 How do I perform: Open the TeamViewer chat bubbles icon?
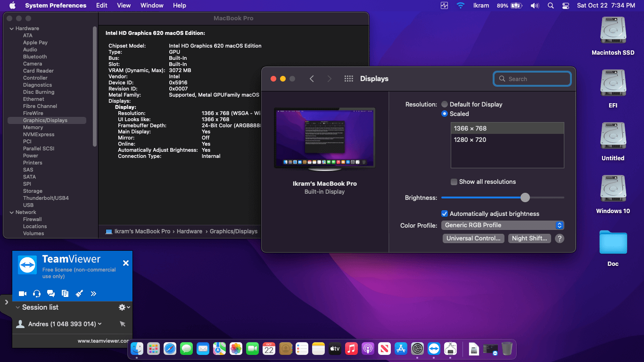[51, 294]
